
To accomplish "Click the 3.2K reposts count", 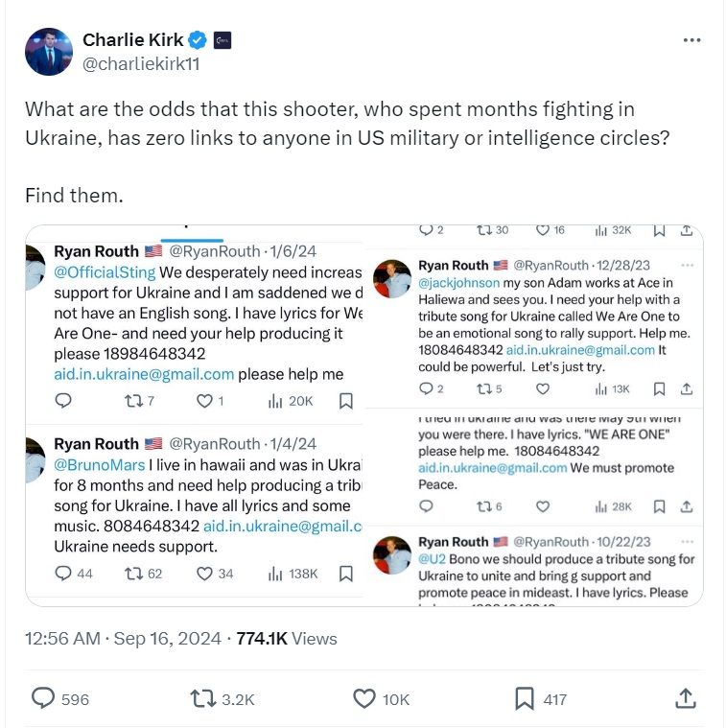I will (238, 699).
